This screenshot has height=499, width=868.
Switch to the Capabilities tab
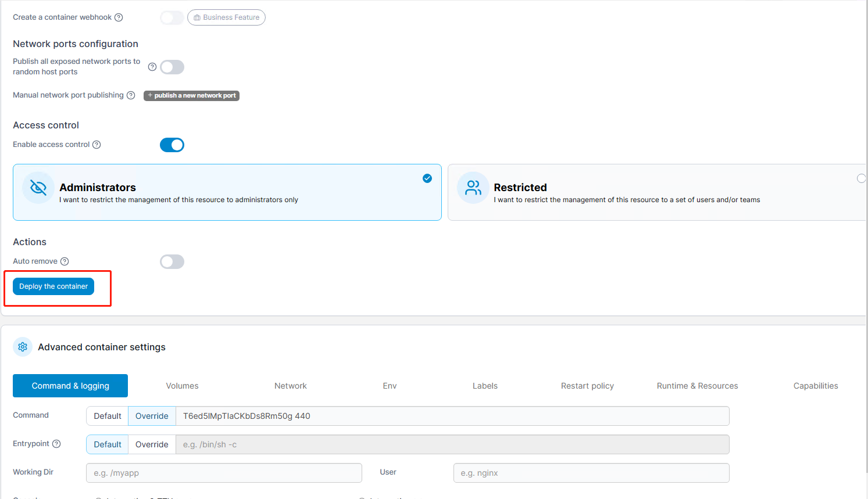pos(816,386)
